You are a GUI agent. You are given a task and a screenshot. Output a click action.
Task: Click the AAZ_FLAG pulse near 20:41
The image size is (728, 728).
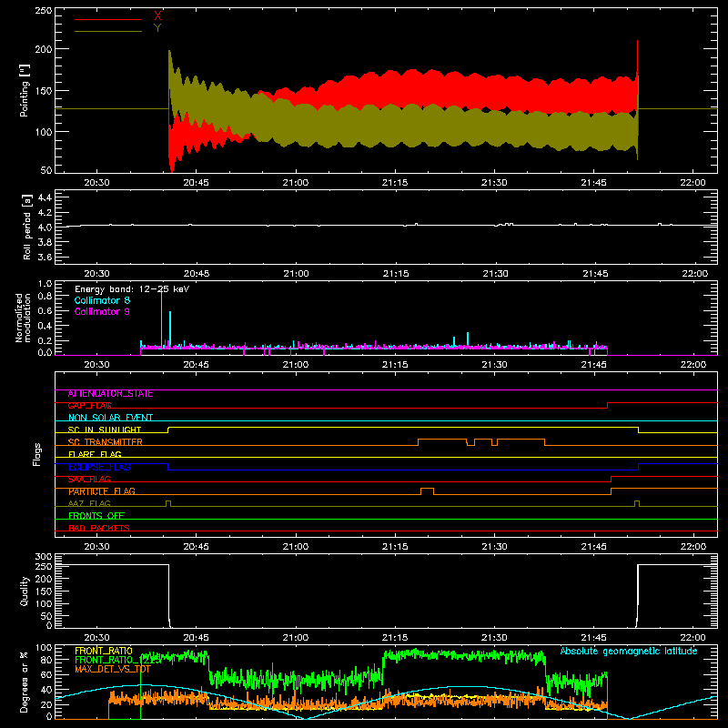pyautogui.click(x=168, y=503)
